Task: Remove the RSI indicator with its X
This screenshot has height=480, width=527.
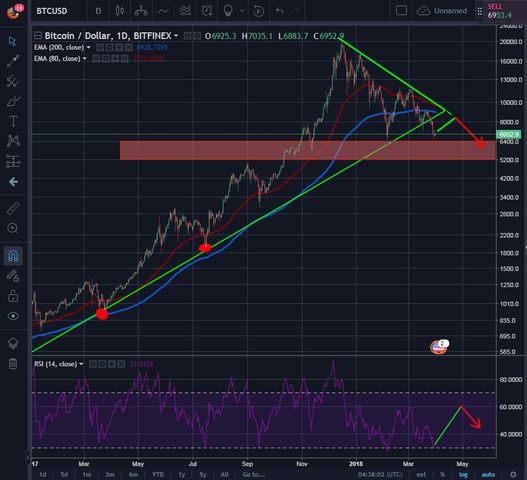Action: pyautogui.click(x=121, y=364)
